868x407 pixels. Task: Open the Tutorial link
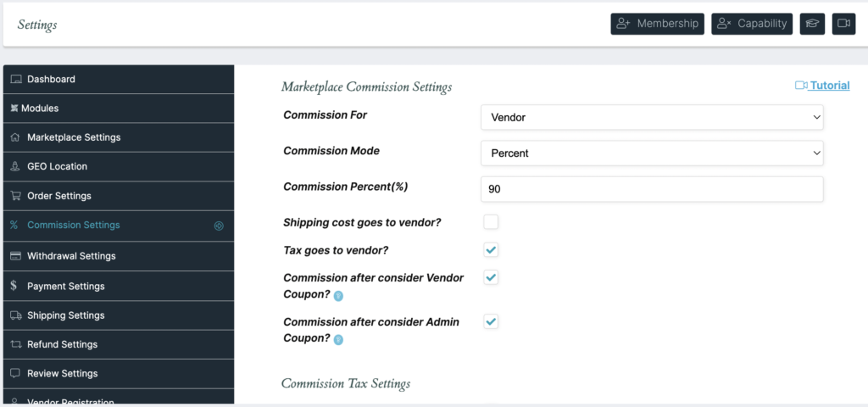pyautogui.click(x=829, y=86)
